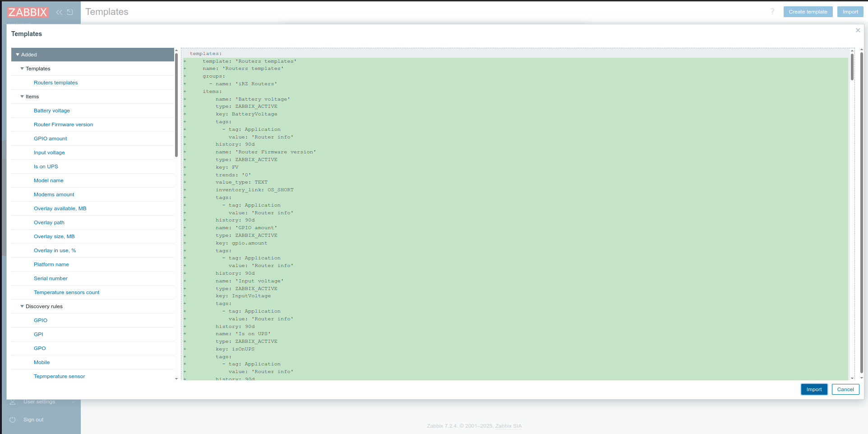This screenshot has width=868, height=434.
Task: Switch to compact sidebar view icon
Action: pos(70,12)
